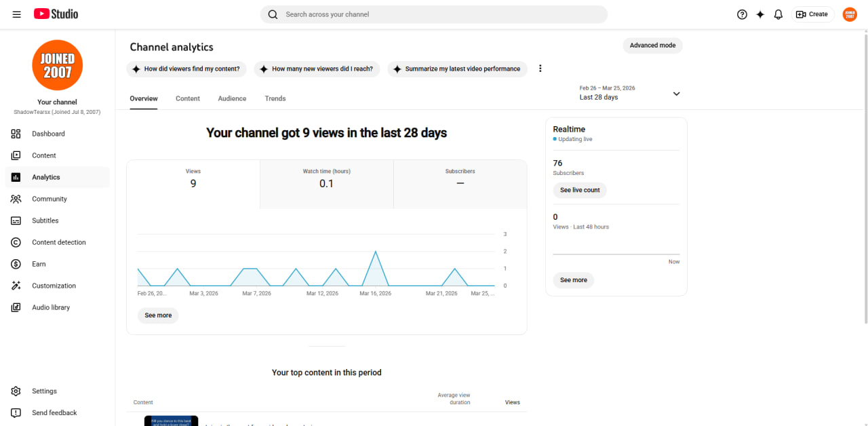Click the Content detection copyright icon
868x426 pixels.
point(16,242)
